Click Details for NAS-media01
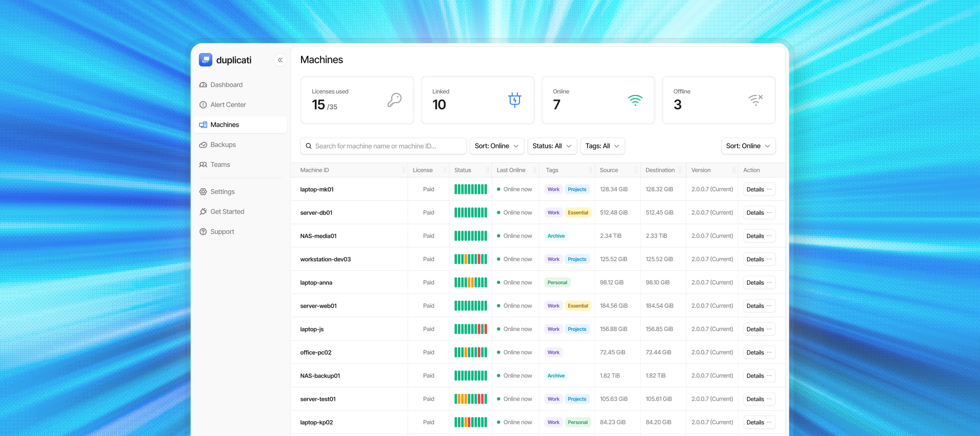Screen dimensions: 980x436 (755, 236)
